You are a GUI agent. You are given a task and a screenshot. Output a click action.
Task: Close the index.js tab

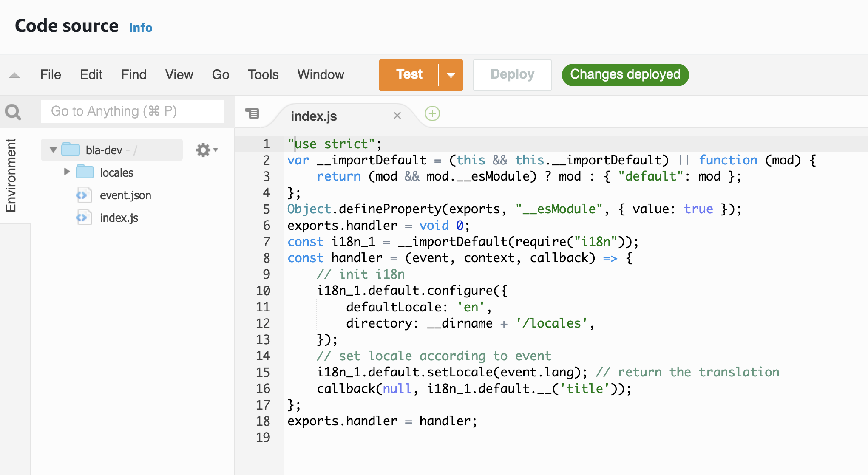pyautogui.click(x=397, y=116)
